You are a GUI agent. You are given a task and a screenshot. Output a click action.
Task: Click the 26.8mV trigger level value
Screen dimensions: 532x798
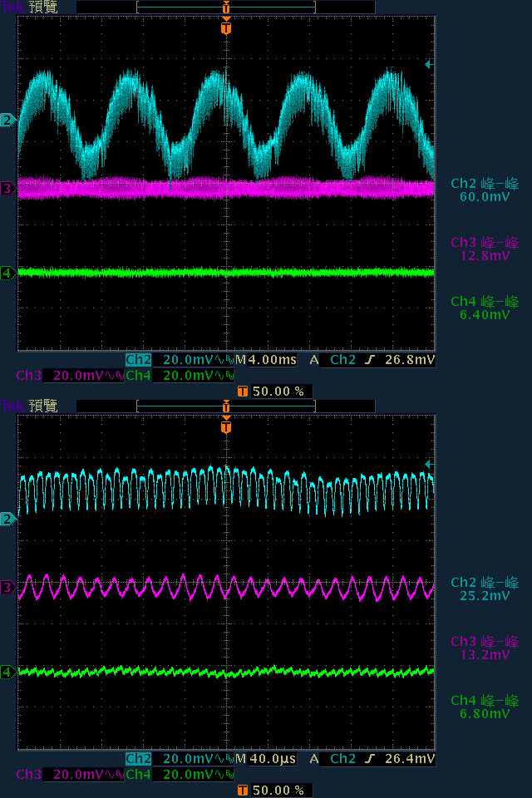[409, 360]
